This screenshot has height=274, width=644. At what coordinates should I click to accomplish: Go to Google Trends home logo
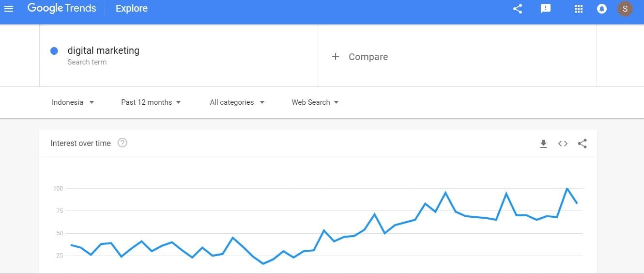click(61, 9)
